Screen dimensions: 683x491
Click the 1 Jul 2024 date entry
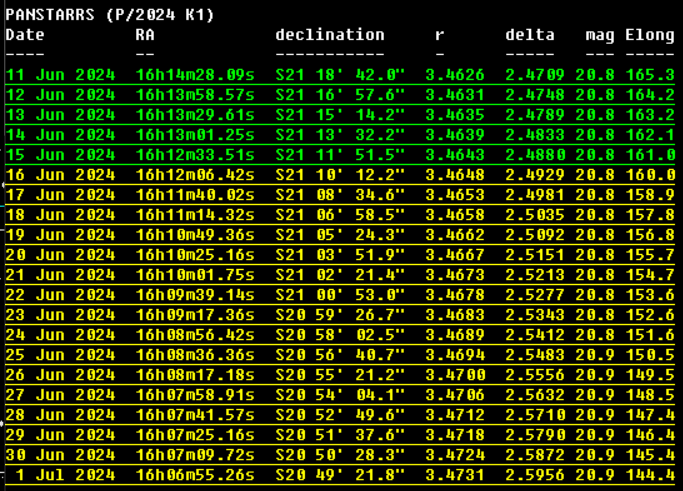coord(64,473)
